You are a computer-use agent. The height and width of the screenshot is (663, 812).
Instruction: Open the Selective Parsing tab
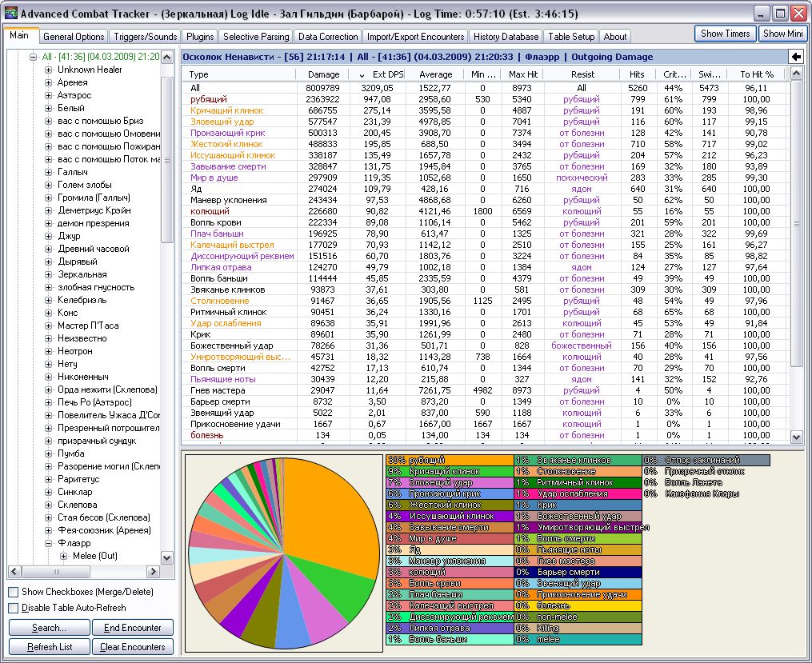pos(256,37)
